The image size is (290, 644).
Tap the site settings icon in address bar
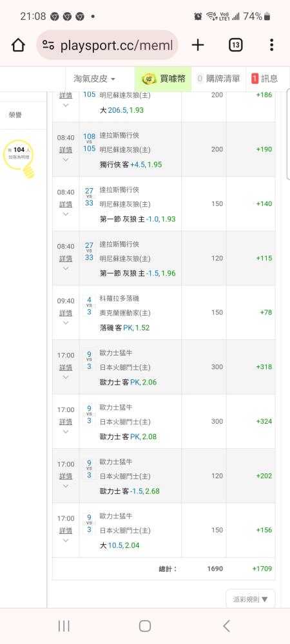click(48, 45)
